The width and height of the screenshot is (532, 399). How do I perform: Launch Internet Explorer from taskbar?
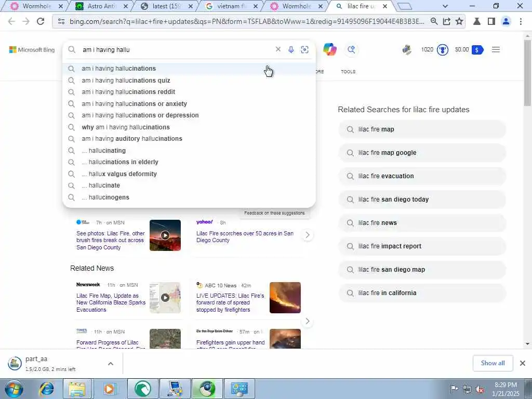pos(46,389)
